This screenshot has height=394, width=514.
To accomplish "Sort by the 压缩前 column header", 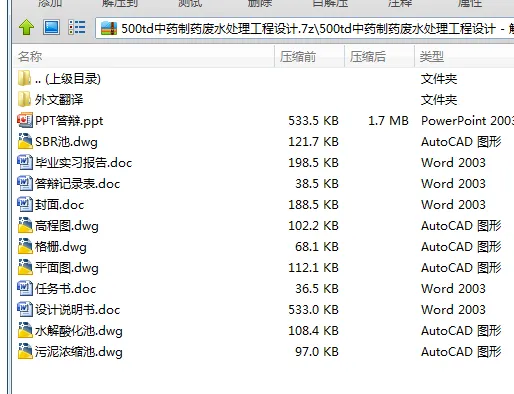I will click(309, 57).
